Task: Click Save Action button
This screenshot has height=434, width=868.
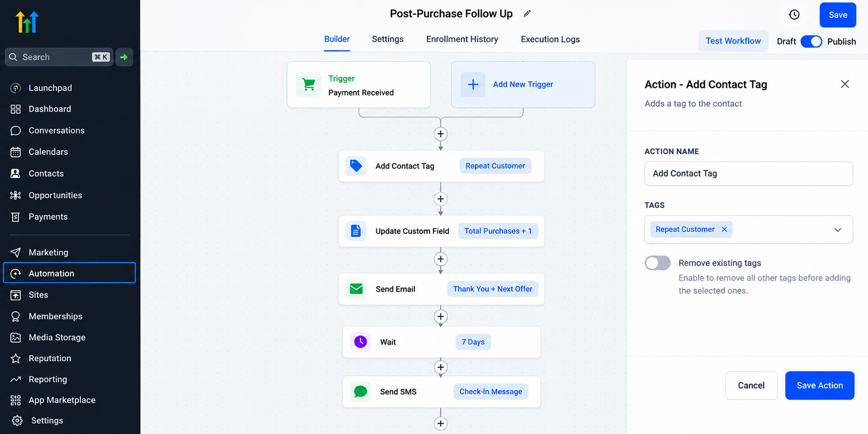Action: [820, 386]
